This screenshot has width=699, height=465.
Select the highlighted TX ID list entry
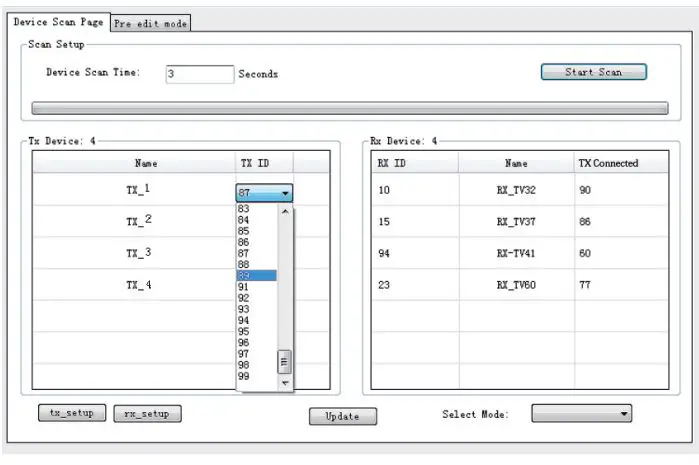click(x=256, y=276)
